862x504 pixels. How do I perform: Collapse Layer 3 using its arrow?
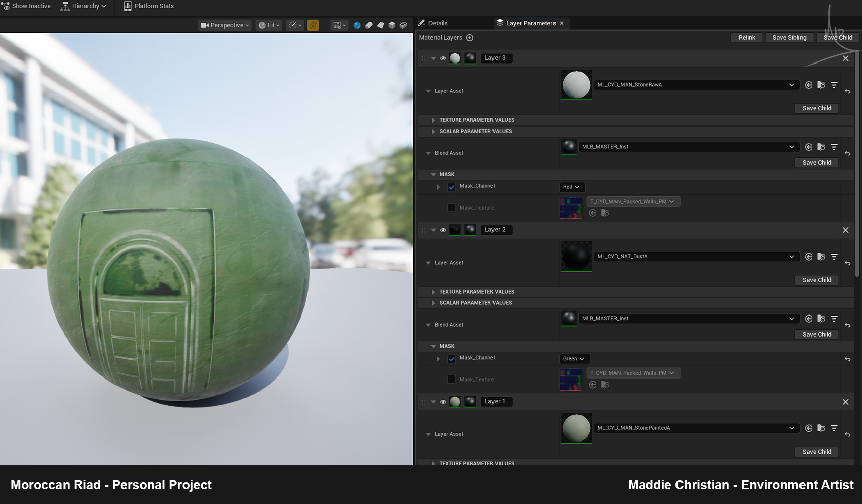coord(433,58)
